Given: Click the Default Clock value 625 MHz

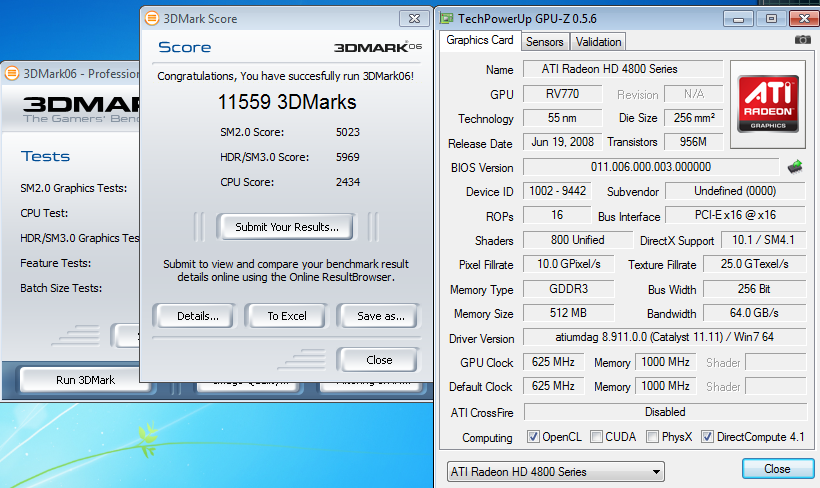Looking at the screenshot, I should (x=553, y=386).
